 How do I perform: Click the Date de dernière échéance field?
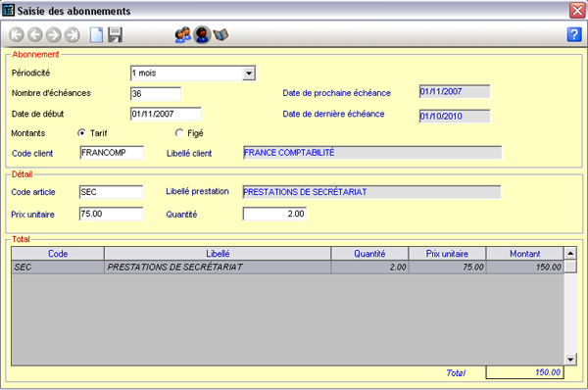pyautogui.click(x=455, y=117)
